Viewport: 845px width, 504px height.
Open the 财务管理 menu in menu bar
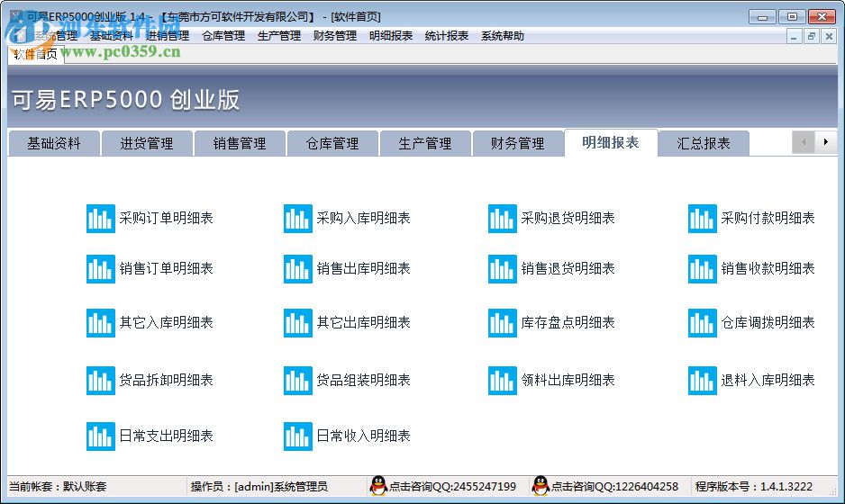tap(335, 36)
